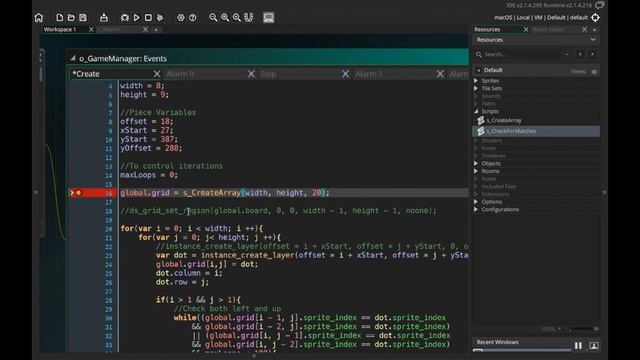Click the Recent Windows panel header
Viewport: 640px width, 360px height.
pos(498,342)
